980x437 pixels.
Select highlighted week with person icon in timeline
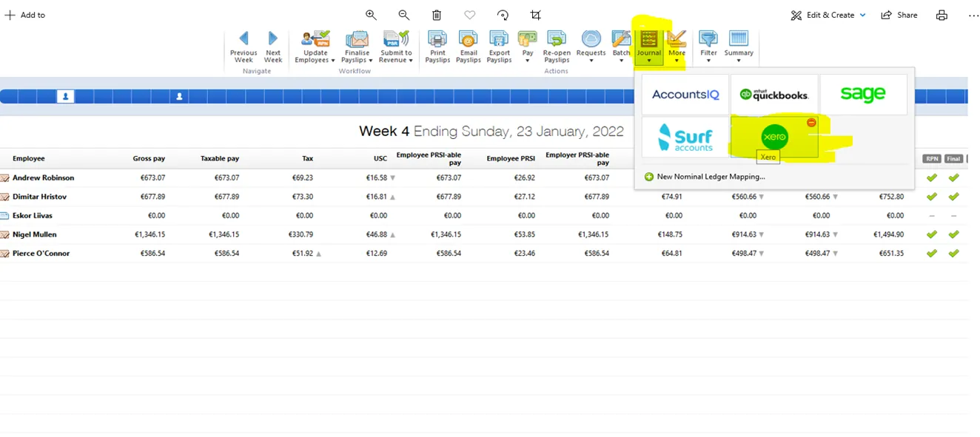point(66,96)
